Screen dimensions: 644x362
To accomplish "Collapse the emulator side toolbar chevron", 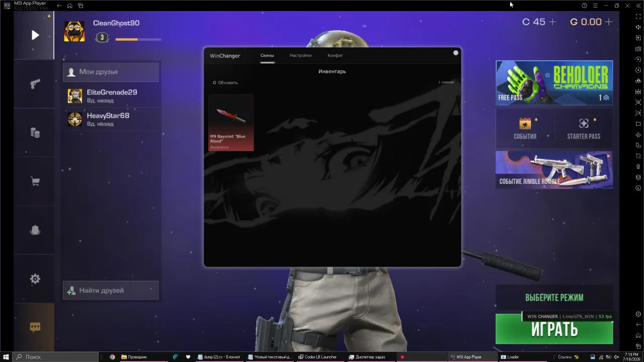I will click(638, 6).
